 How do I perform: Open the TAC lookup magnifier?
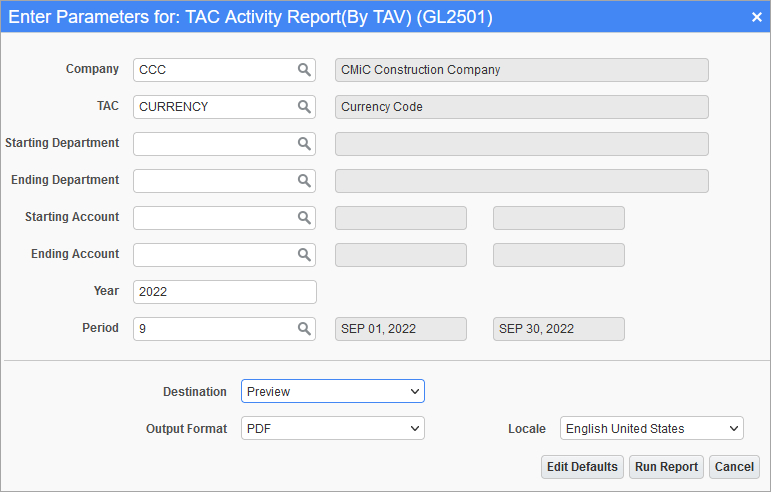tap(304, 107)
